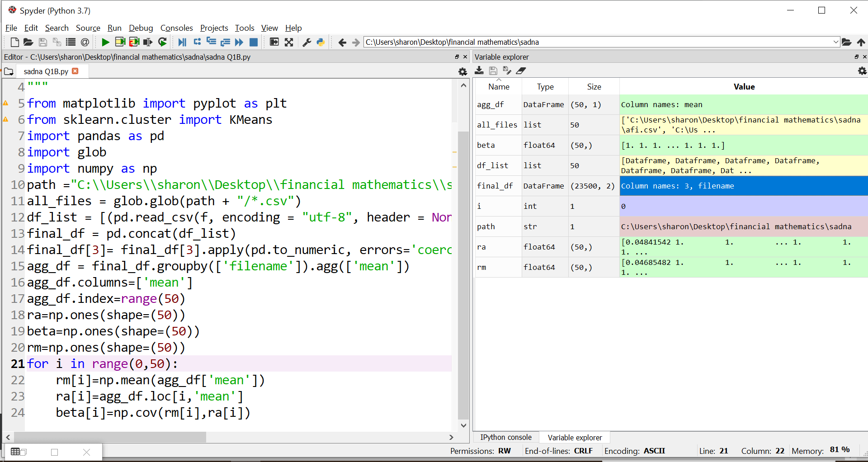The height and width of the screenshot is (462, 868).
Task: Import data into the Variable explorer
Action: pyautogui.click(x=479, y=71)
